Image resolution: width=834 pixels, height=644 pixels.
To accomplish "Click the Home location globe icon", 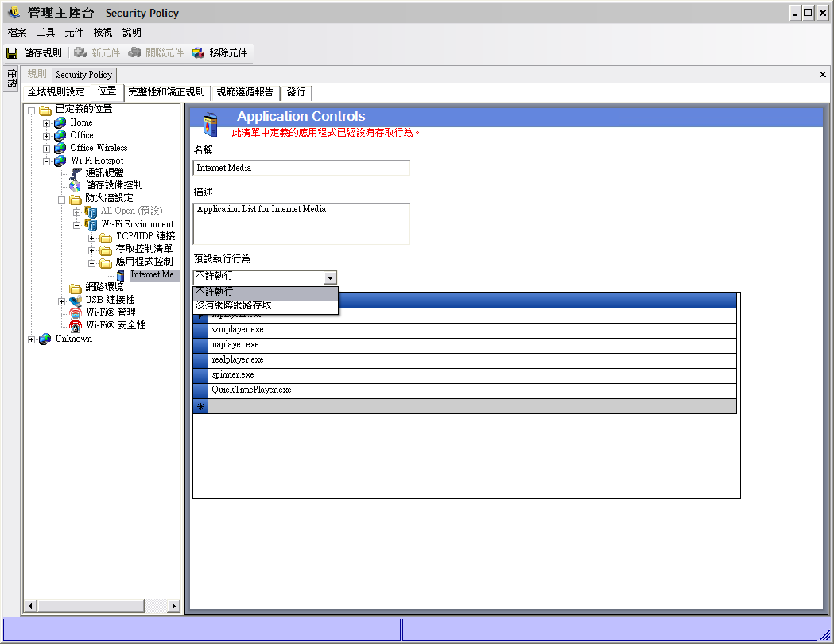I will tap(60, 123).
